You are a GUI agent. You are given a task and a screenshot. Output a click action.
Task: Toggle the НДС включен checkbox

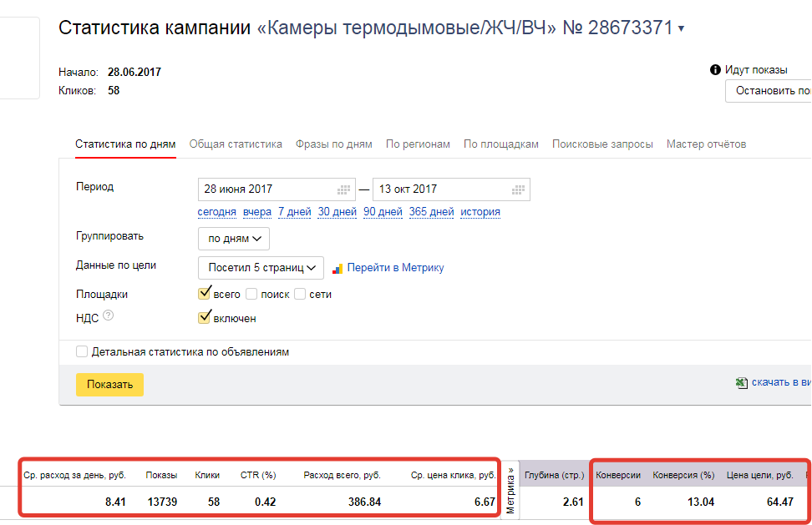(204, 317)
